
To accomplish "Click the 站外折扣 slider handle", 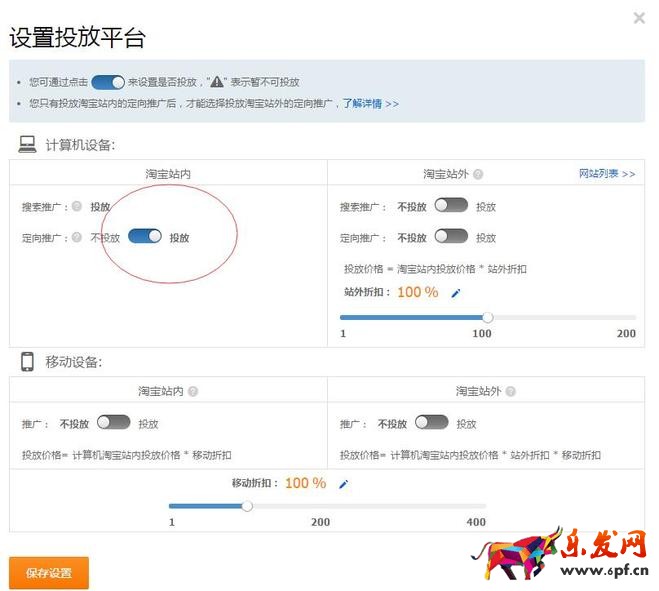I will (488, 317).
